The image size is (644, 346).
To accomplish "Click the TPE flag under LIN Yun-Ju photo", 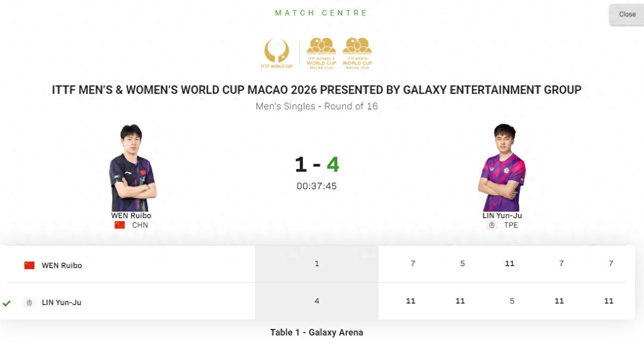I will click(x=492, y=225).
